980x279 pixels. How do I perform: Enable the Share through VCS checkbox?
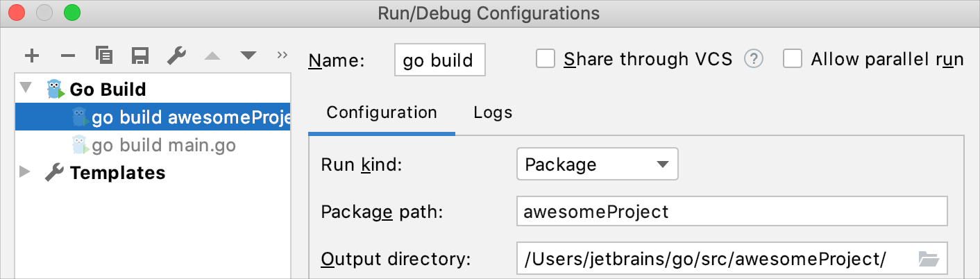pos(546,60)
